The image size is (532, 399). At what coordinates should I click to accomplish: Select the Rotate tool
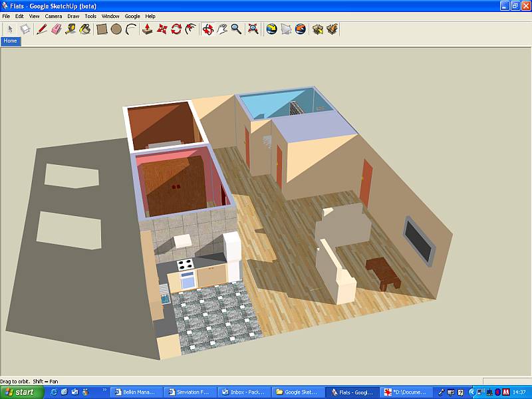[x=176, y=29]
